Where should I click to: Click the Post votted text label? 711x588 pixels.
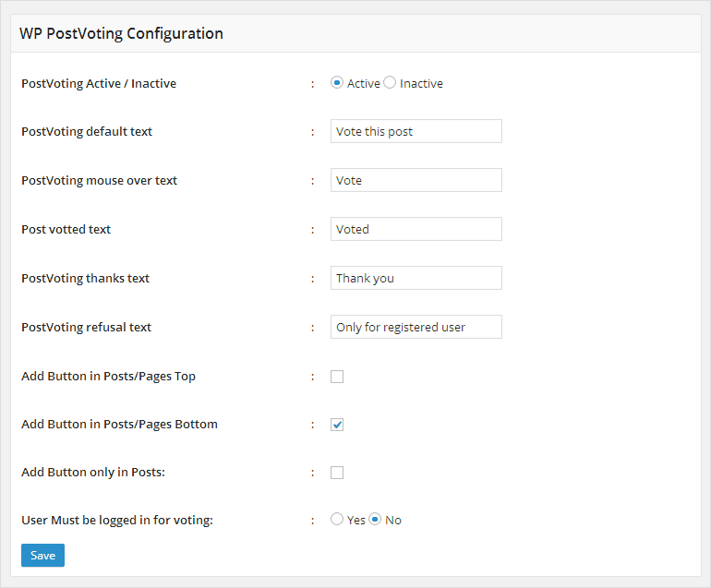(66, 230)
